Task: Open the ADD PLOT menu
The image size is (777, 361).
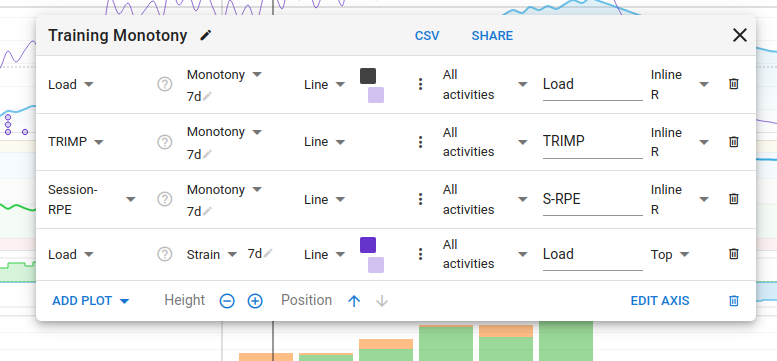Action: click(x=91, y=301)
